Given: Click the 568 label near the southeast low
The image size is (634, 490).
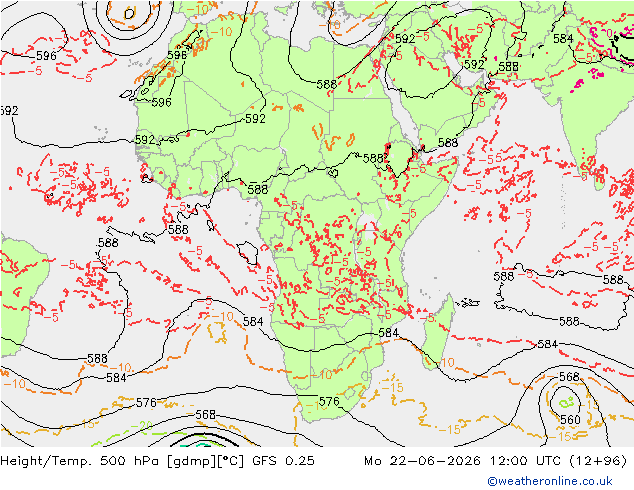Looking at the screenshot, I should click(x=569, y=377).
